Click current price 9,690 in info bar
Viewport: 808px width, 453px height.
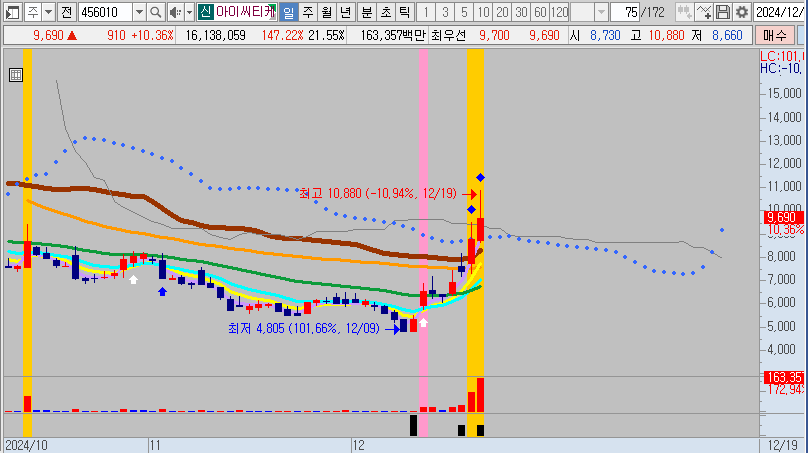coord(48,36)
